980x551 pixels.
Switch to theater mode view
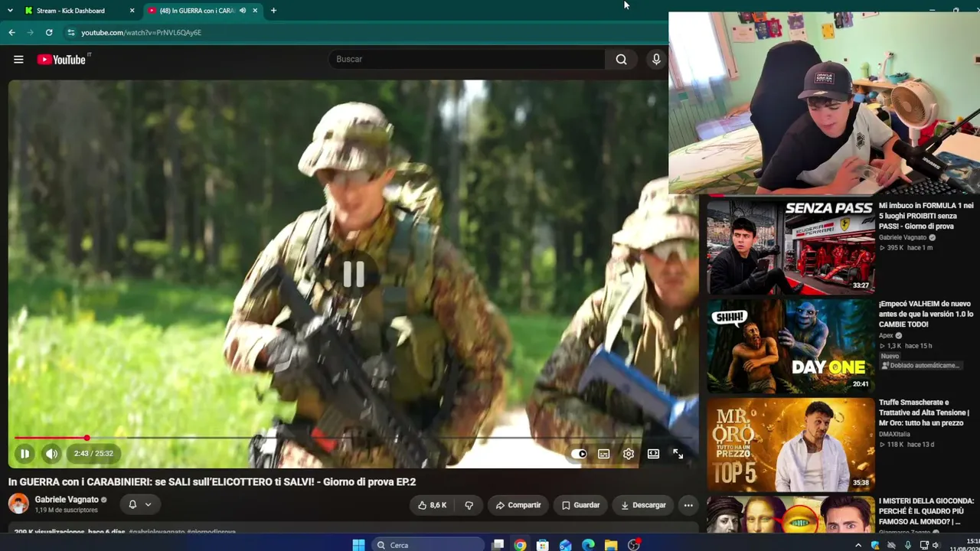pyautogui.click(x=653, y=454)
